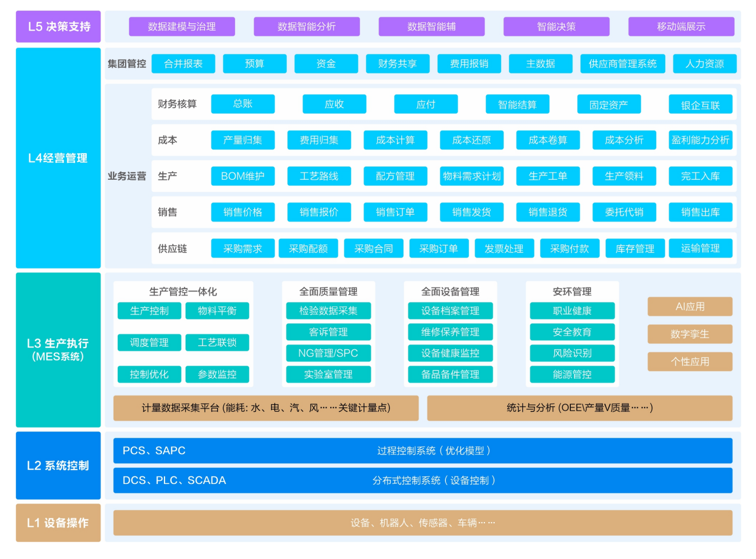Select the L3 生产执行 (MES系统) block

click(58, 349)
